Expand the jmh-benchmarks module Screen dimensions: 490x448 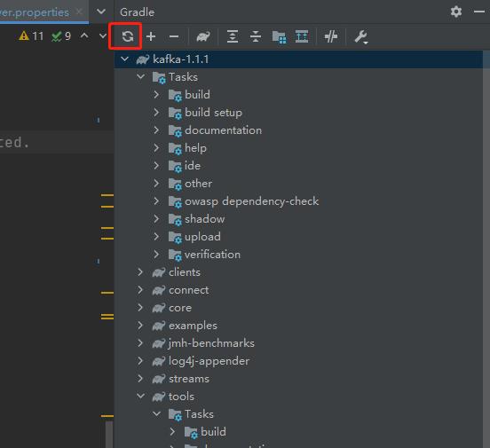click(140, 343)
